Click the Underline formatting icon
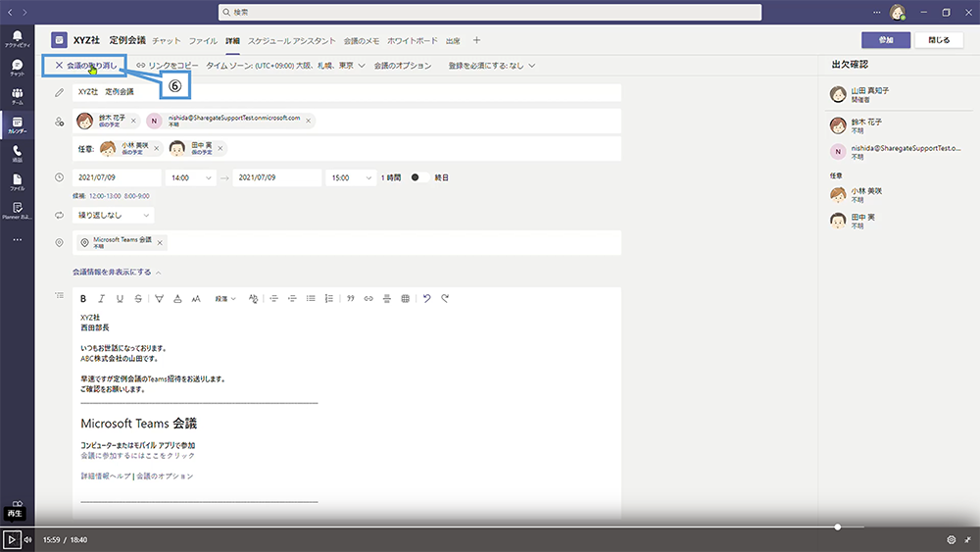Image resolution: width=980 pixels, height=552 pixels. (x=120, y=299)
